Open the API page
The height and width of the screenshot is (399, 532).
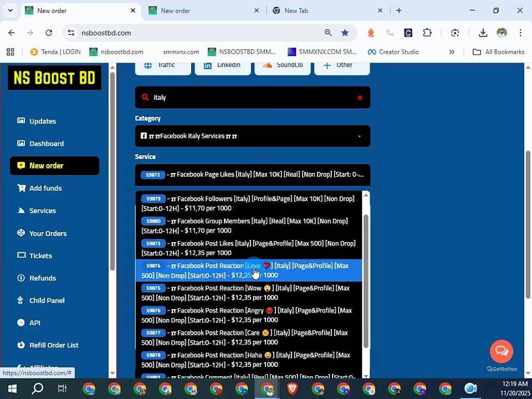tap(29, 323)
